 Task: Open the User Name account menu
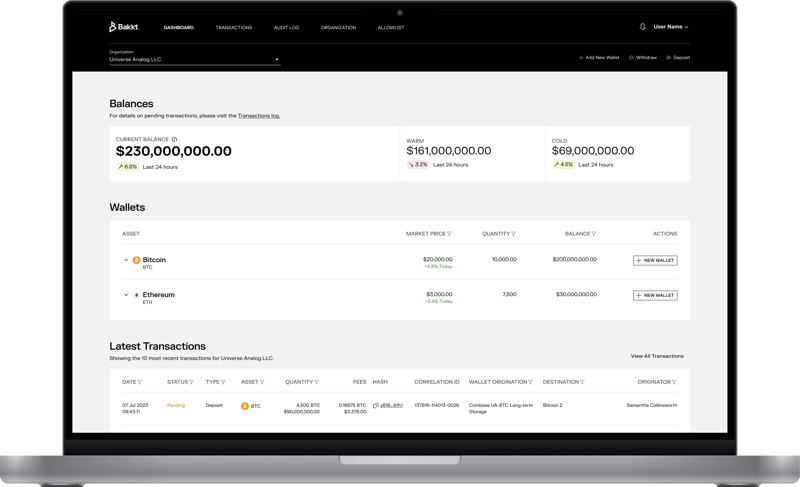[x=670, y=27]
